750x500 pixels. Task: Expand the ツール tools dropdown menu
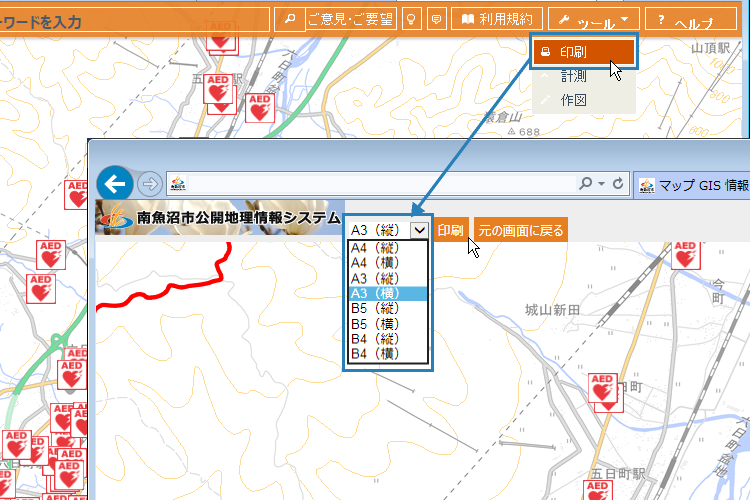click(x=594, y=19)
